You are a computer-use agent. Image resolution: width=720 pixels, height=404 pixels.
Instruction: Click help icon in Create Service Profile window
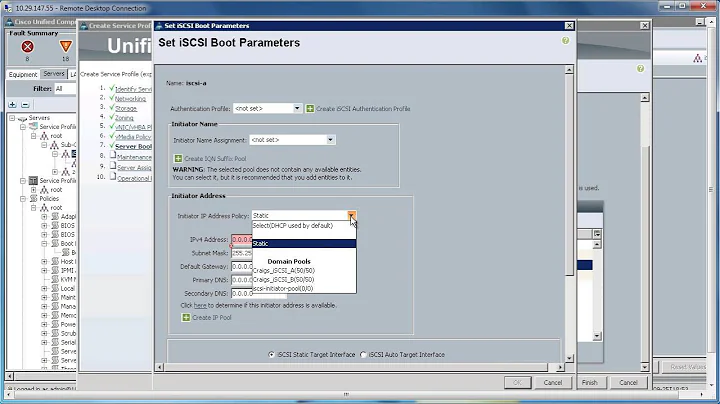(641, 69)
